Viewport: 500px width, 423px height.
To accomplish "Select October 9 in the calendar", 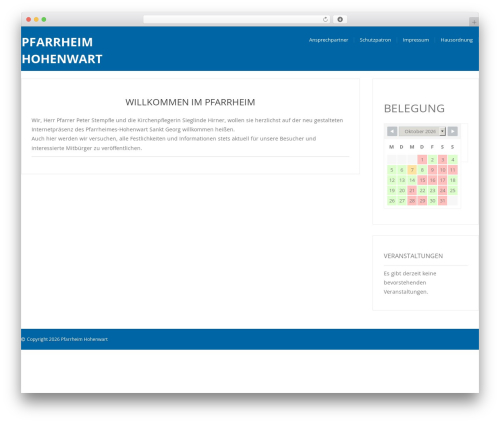I will click(x=432, y=170).
